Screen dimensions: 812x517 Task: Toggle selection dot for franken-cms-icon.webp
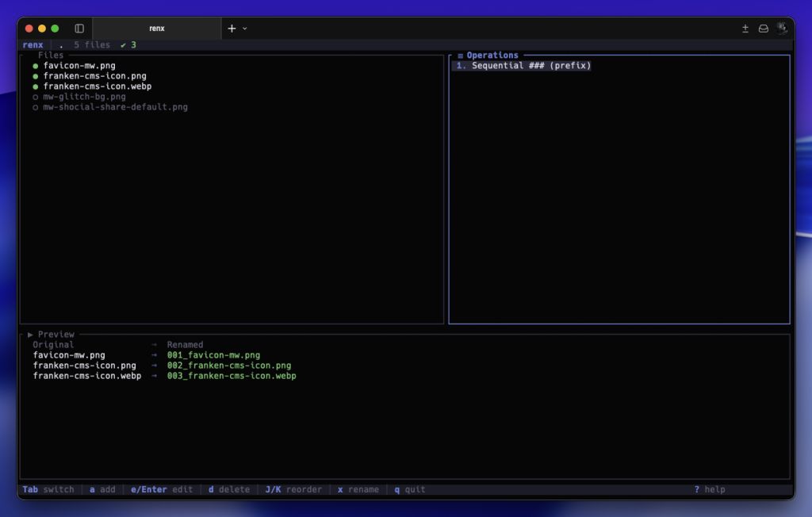[35, 86]
